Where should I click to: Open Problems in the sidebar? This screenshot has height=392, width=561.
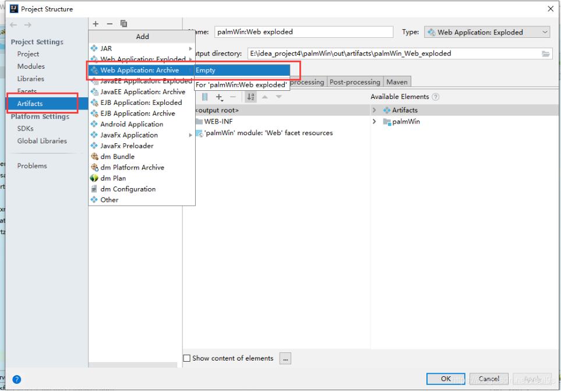click(32, 166)
